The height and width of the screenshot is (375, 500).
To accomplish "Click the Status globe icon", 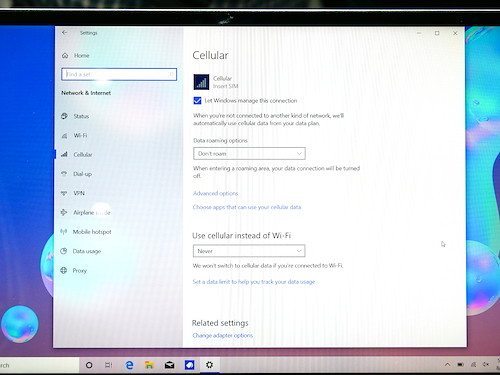I will (x=64, y=116).
